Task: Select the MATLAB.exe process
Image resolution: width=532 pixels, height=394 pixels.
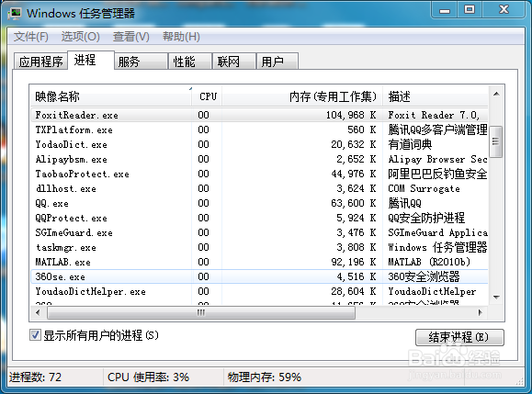Action: click(259, 262)
